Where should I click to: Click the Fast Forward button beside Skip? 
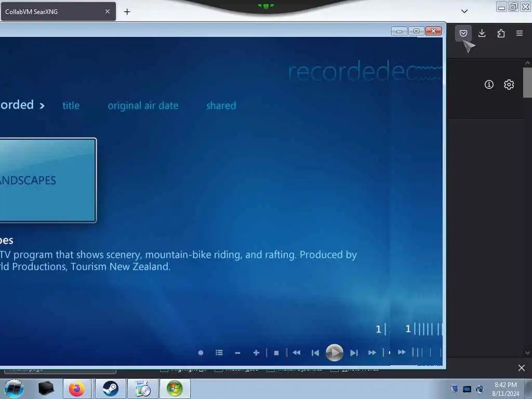point(372,353)
